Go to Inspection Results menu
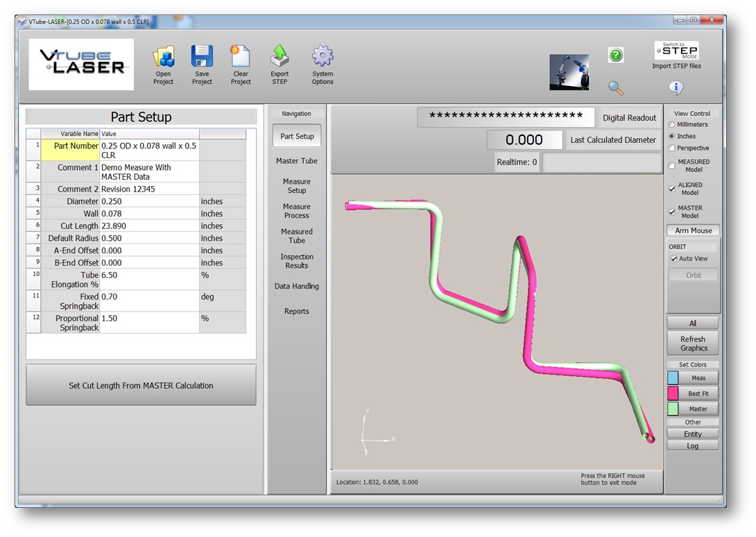This screenshot has width=756, height=537. [x=297, y=261]
